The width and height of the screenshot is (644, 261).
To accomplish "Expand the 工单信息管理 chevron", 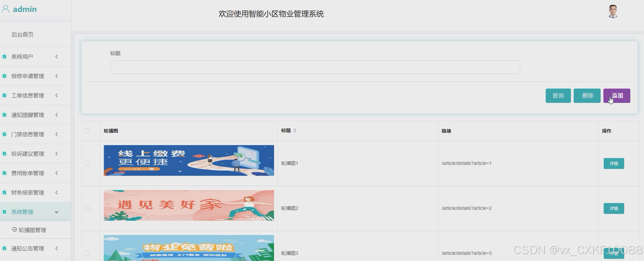I will (x=57, y=95).
